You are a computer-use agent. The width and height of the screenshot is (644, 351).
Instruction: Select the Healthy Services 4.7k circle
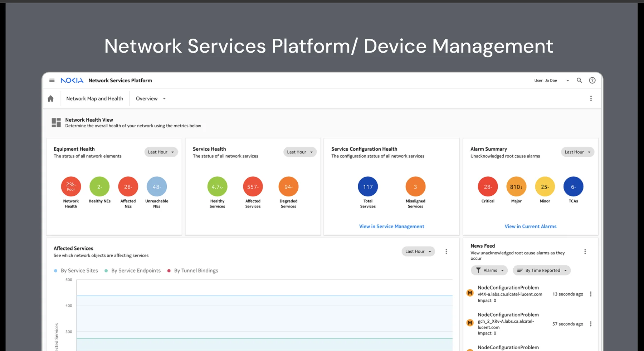[217, 186]
